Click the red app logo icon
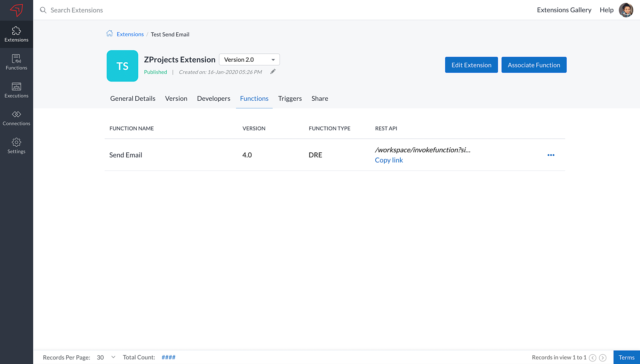The height and width of the screenshot is (364, 640). pyautogui.click(x=16, y=10)
